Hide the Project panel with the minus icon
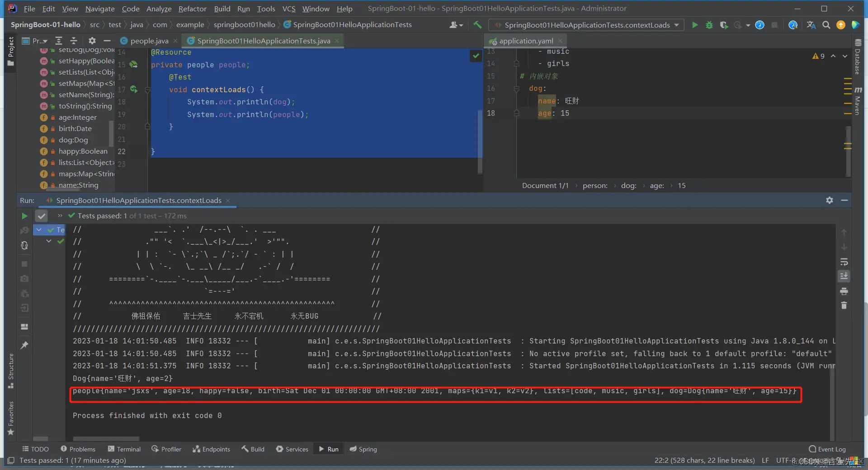868x470 pixels. [x=107, y=41]
